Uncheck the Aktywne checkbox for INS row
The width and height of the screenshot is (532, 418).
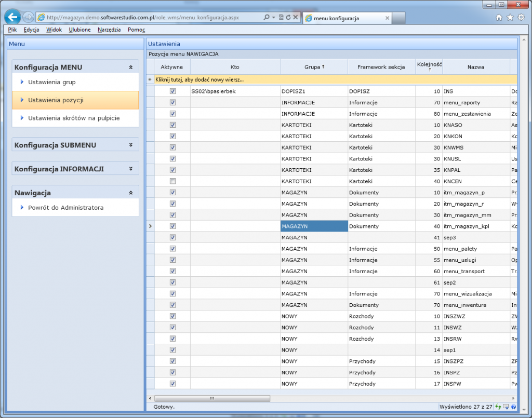coord(172,91)
